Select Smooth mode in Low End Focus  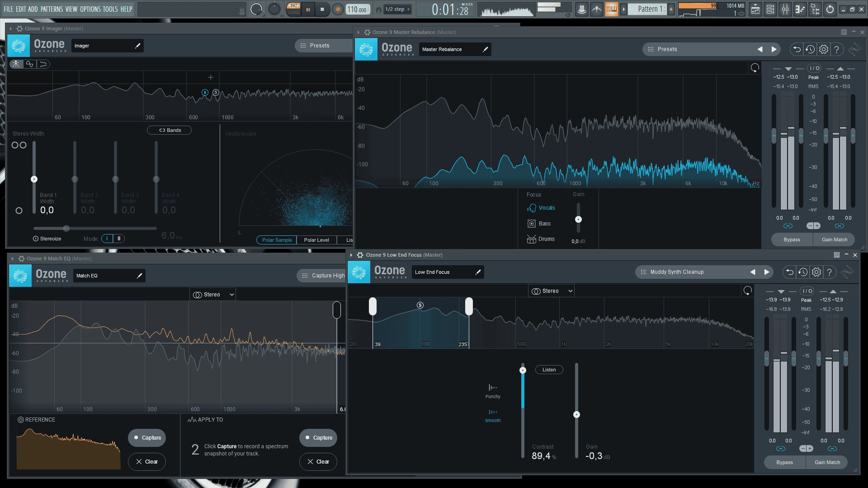coord(493,416)
